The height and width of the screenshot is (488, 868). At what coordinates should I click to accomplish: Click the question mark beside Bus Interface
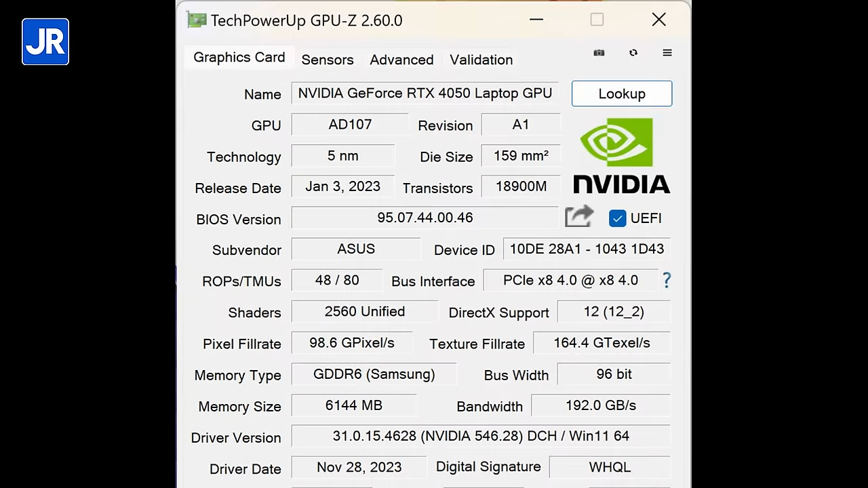(x=667, y=280)
